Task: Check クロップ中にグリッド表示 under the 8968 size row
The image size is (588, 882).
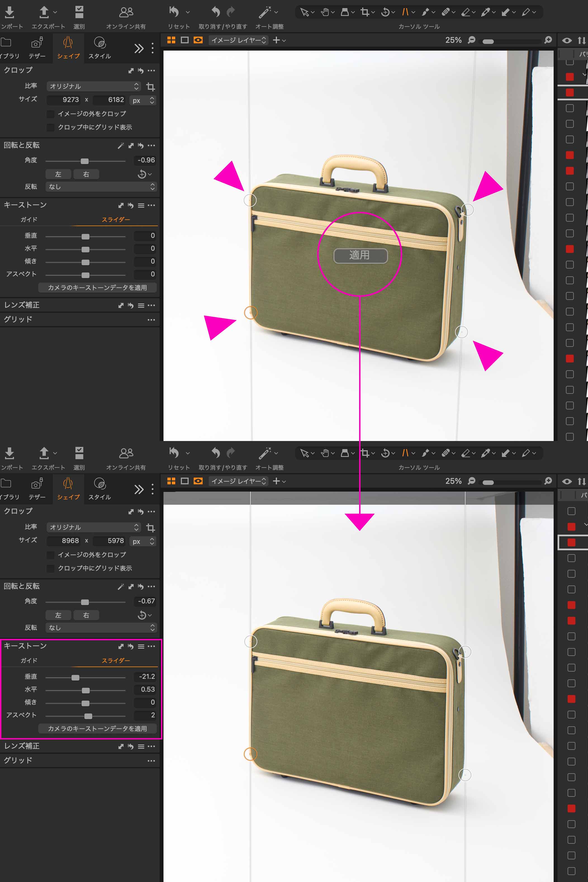Action: tap(50, 568)
